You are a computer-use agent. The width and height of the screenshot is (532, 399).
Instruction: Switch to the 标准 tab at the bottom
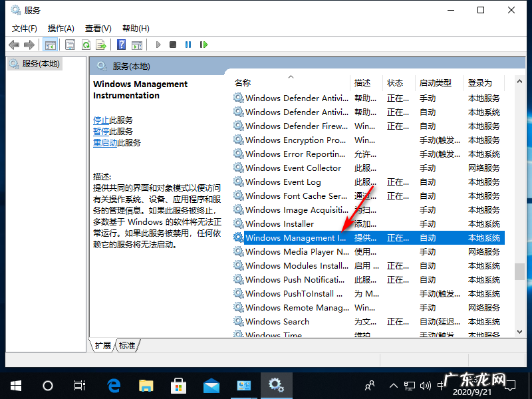pos(127,345)
